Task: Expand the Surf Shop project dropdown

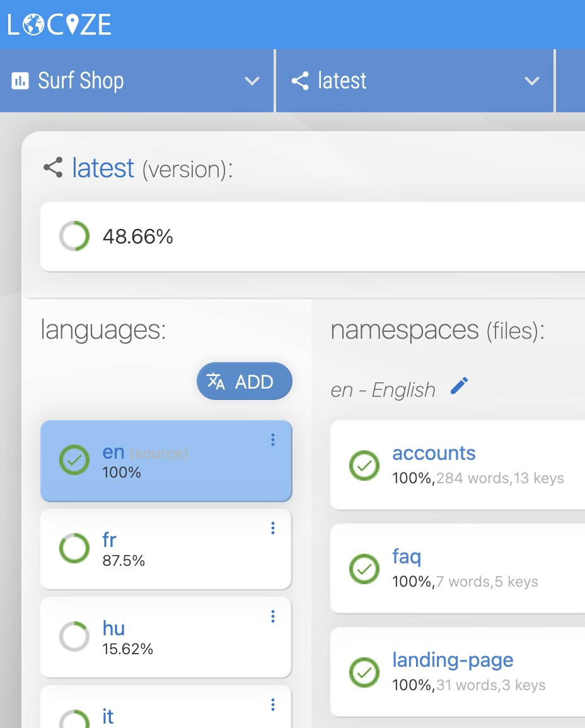Action: (252, 81)
